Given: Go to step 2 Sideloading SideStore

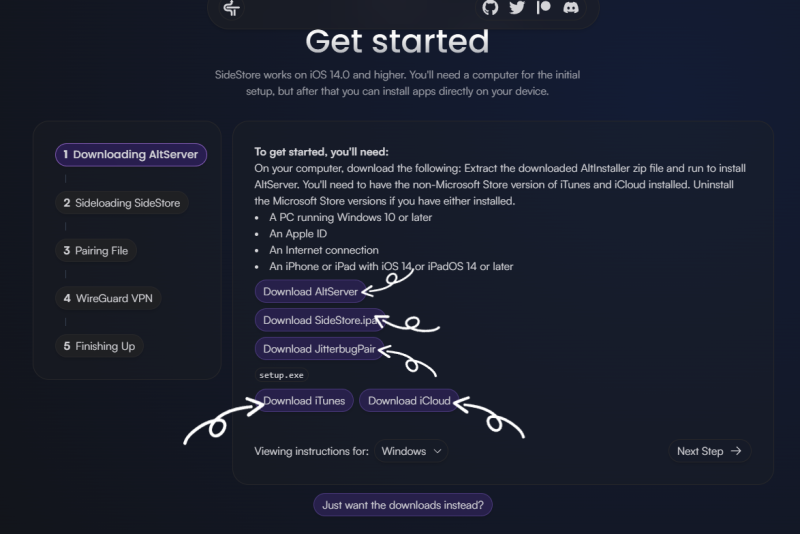Looking at the screenshot, I should coord(121,203).
